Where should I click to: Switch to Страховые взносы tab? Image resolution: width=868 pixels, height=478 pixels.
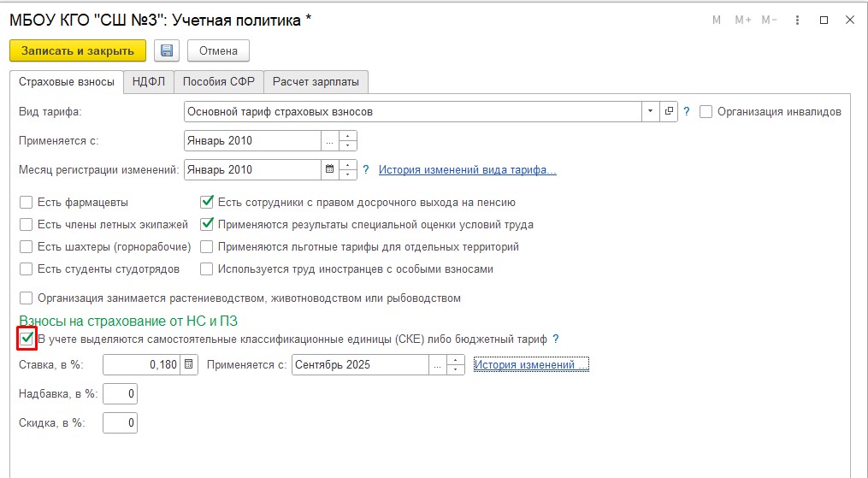pyautogui.click(x=67, y=82)
